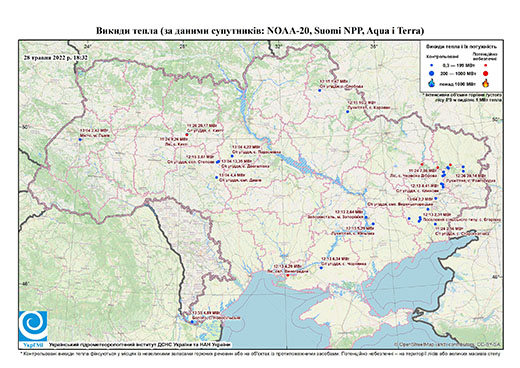Select the red marker labeled 4,26 МВт
This screenshot has height=368, width=520.
pyautogui.click(x=288, y=276)
